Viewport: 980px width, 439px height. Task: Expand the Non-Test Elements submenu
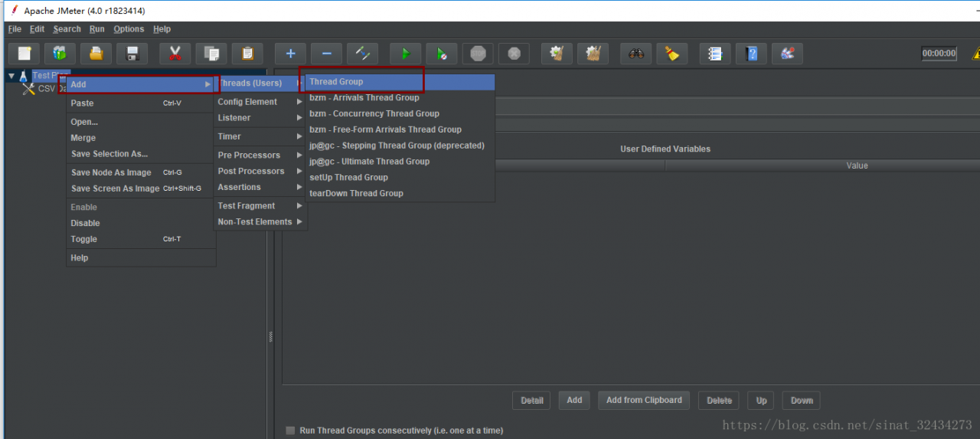[260, 221]
